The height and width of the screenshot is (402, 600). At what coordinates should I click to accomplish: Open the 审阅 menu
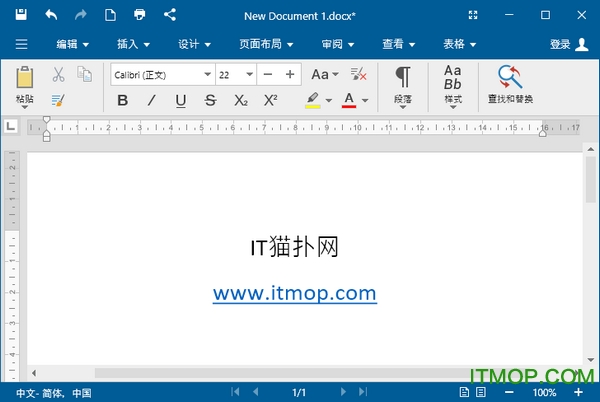click(x=338, y=44)
